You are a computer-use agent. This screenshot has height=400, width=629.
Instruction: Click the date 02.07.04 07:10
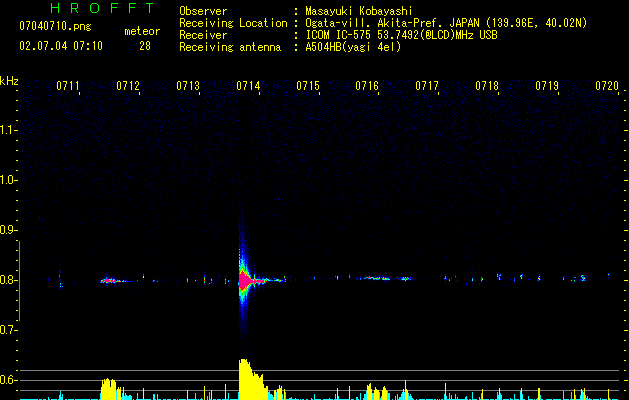[61, 46]
